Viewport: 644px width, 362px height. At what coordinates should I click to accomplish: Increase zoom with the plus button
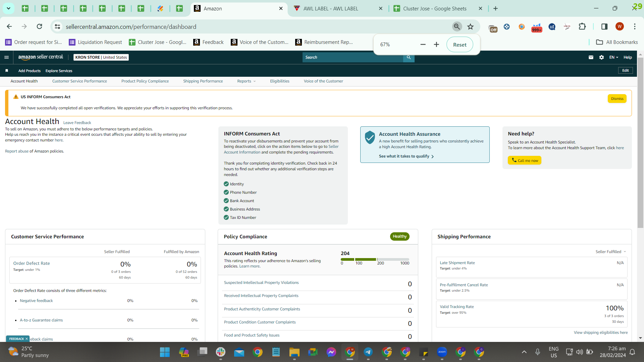[436, 45]
